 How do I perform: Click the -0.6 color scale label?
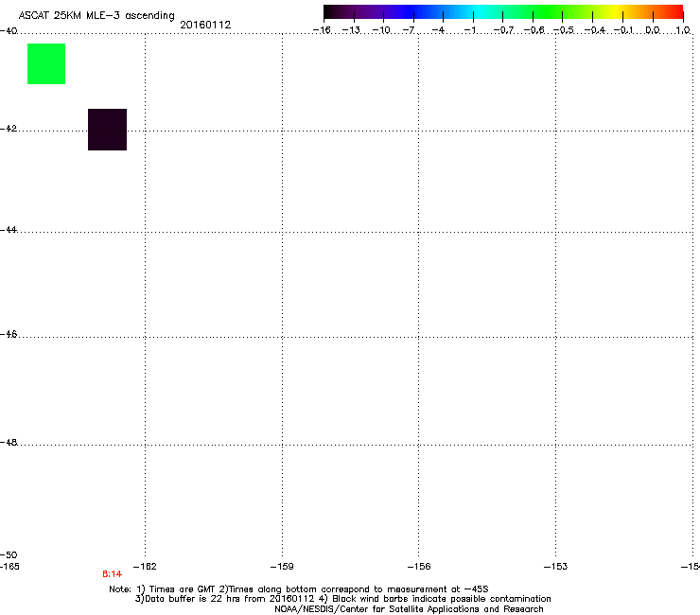(x=534, y=30)
